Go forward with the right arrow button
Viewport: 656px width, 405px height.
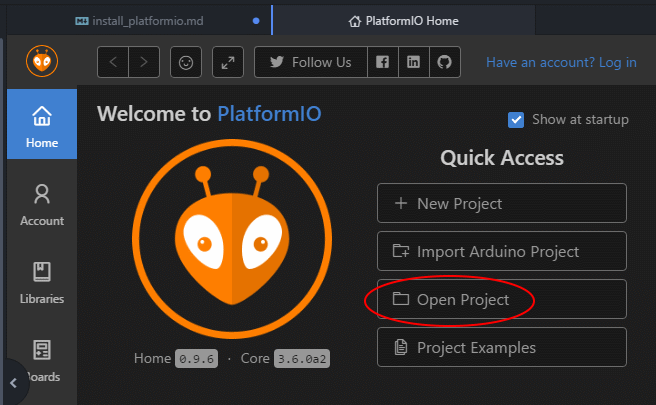[144, 62]
